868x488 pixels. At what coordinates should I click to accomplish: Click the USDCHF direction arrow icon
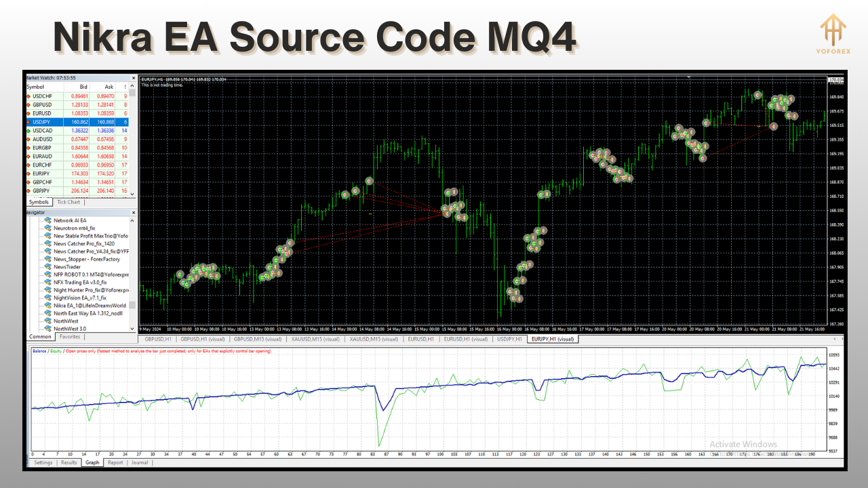tap(28, 96)
